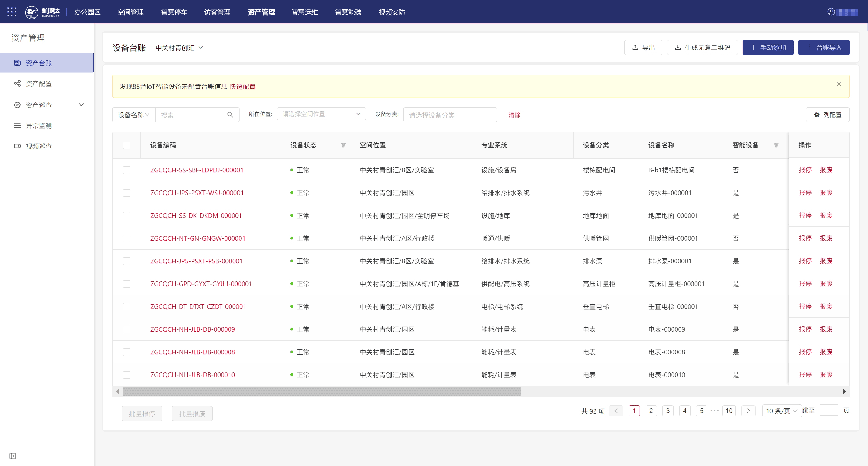The image size is (868, 466).
Task: Collapse the sidebar using bottom-left icon
Action: pyautogui.click(x=13, y=456)
